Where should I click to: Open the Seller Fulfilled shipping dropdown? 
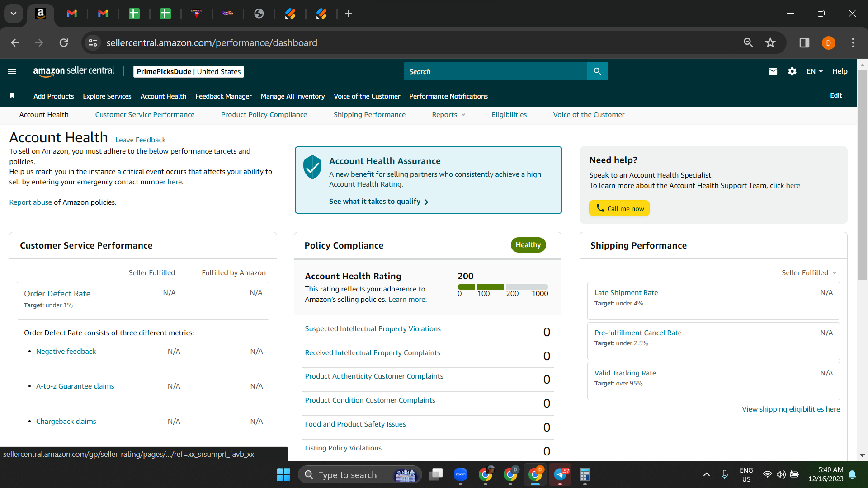[x=809, y=273]
